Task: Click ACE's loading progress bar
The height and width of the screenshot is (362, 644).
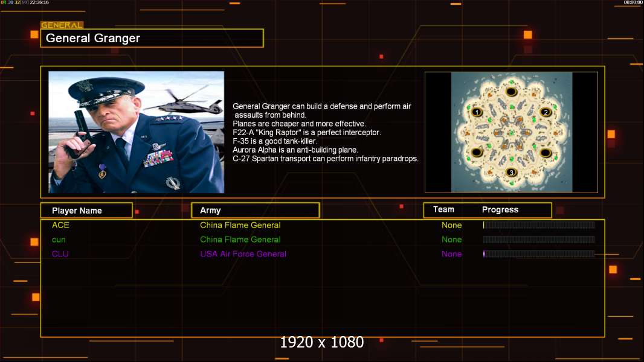Action: coord(539,224)
